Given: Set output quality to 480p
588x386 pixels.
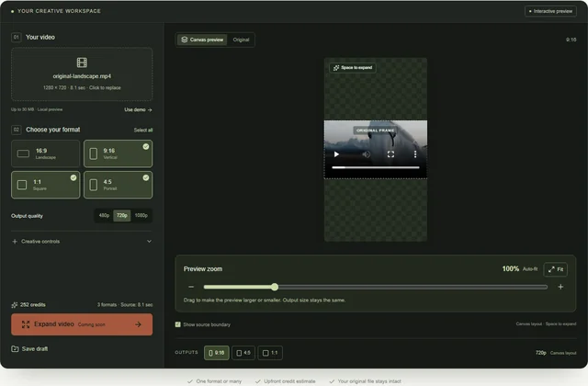Looking at the screenshot, I should [x=104, y=215].
